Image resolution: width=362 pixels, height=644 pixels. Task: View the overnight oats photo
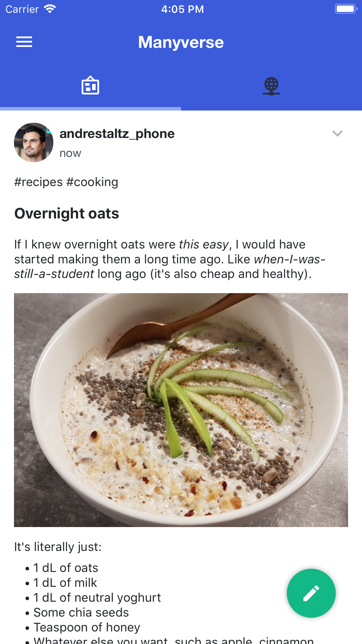[x=181, y=410]
